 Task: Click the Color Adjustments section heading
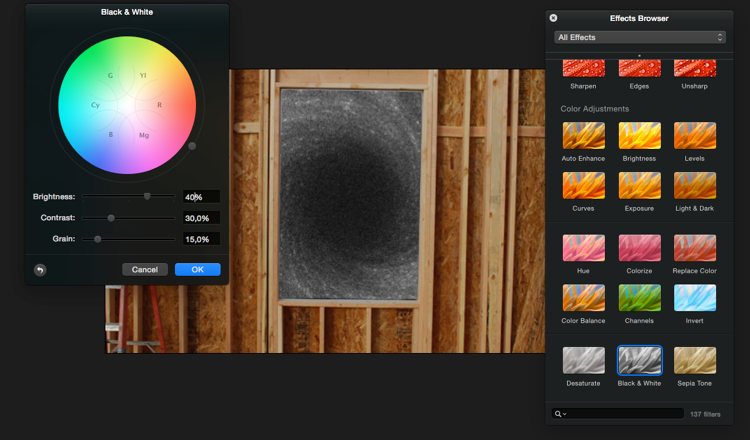point(595,109)
